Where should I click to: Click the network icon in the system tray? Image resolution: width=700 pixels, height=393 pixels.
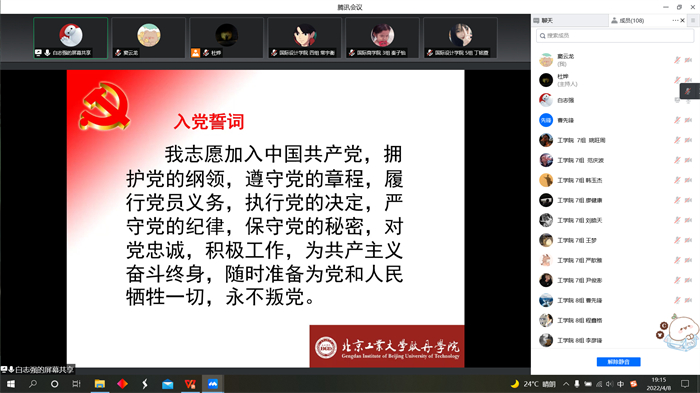tap(599, 384)
